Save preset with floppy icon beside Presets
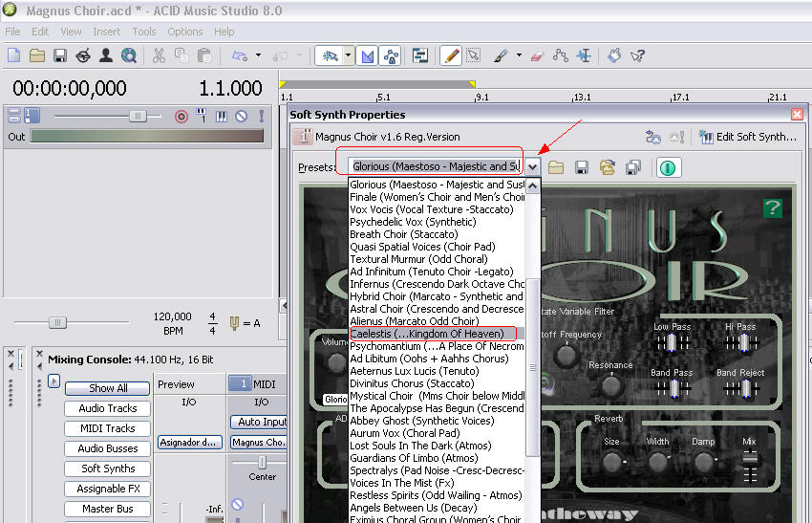Image resolution: width=812 pixels, height=523 pixels. (582, 167)
